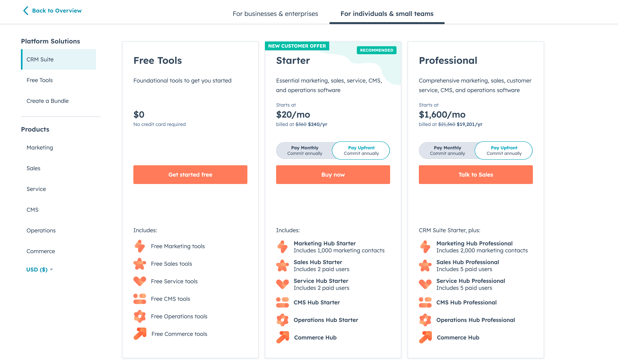Click the Free CMS tools icon
This screenshot has width=618, height=364.
[140, 299]
